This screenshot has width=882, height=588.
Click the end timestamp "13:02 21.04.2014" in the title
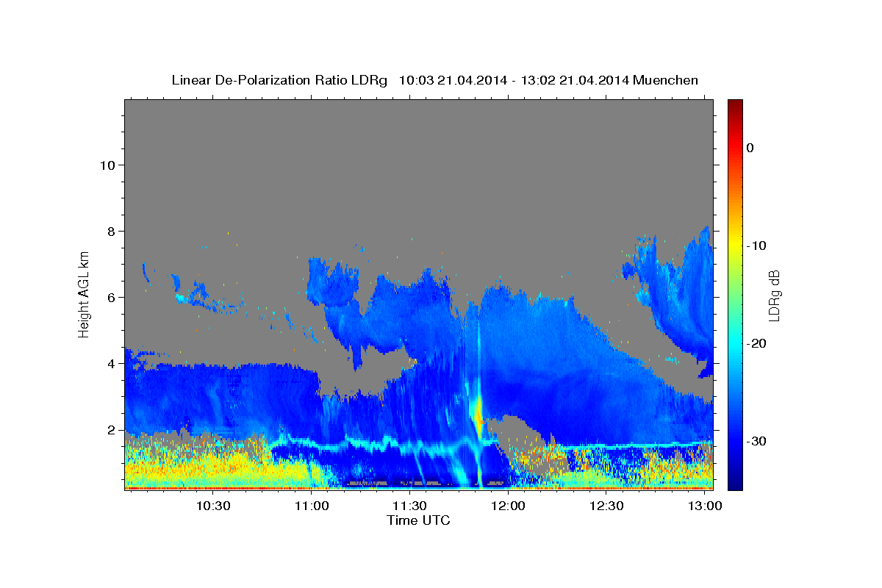pos(574,80)
